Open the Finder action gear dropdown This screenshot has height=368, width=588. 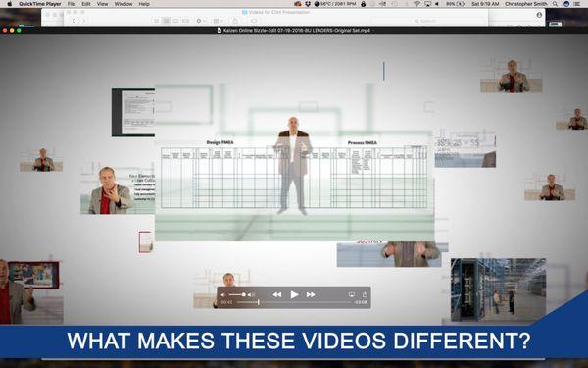[x=201, y=21]
